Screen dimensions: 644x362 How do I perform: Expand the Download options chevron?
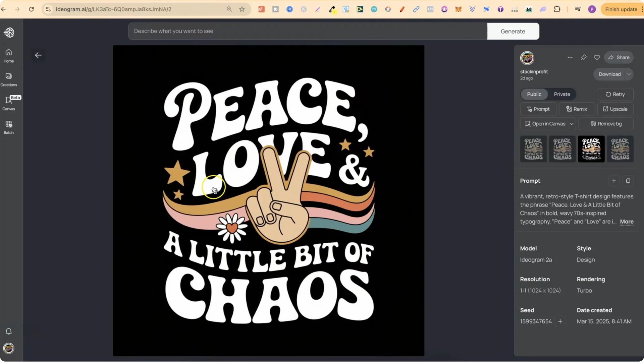point(629,74)
